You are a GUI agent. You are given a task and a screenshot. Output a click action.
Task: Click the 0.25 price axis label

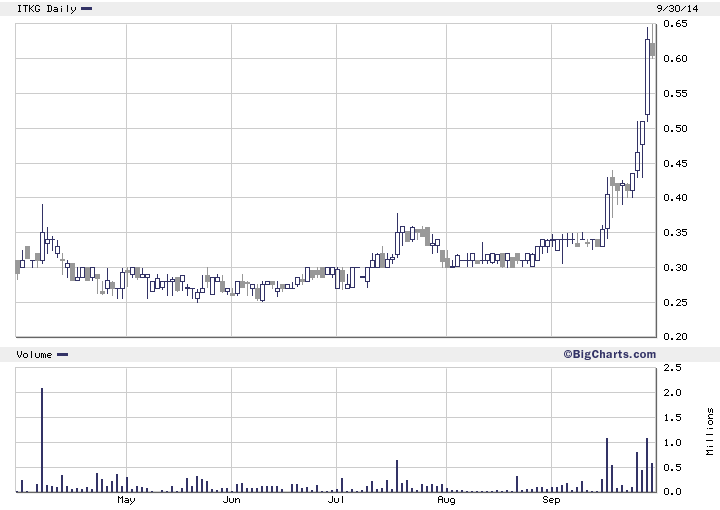675,302
